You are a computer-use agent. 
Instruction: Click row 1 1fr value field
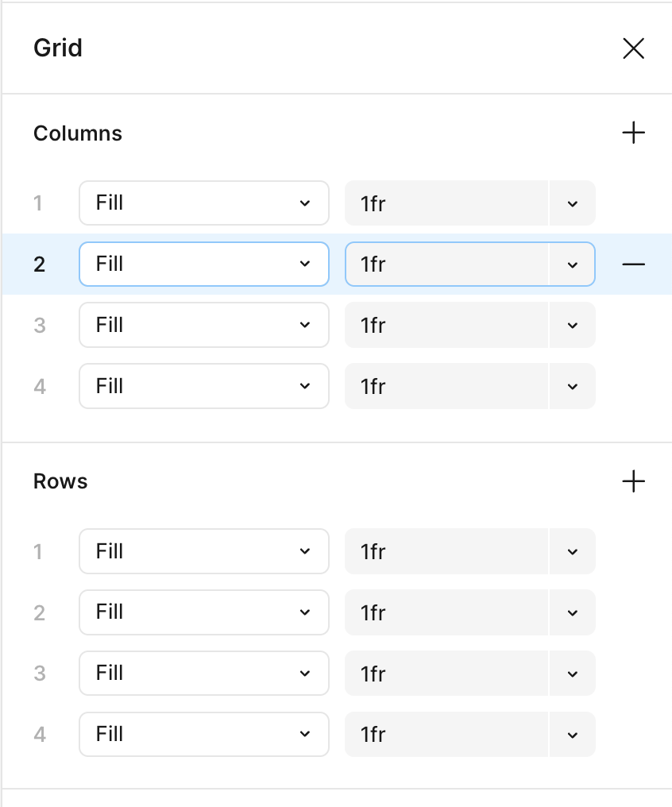pos(446,551)
